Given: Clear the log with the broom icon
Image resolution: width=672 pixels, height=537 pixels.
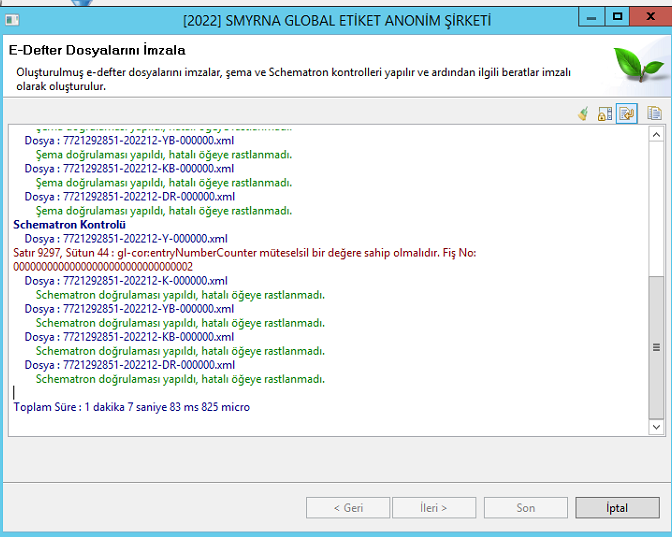Looking at the screenshot, I should click(x=582, y=114).
